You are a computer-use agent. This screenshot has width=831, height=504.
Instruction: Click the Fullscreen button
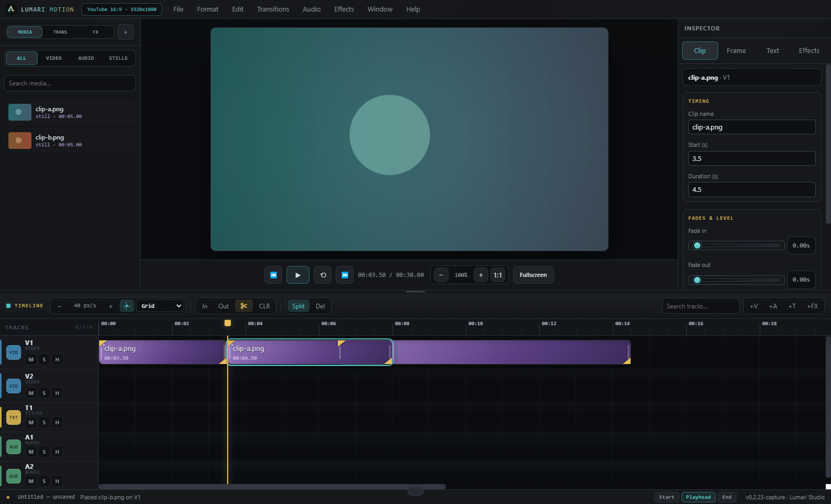(533, 275)
